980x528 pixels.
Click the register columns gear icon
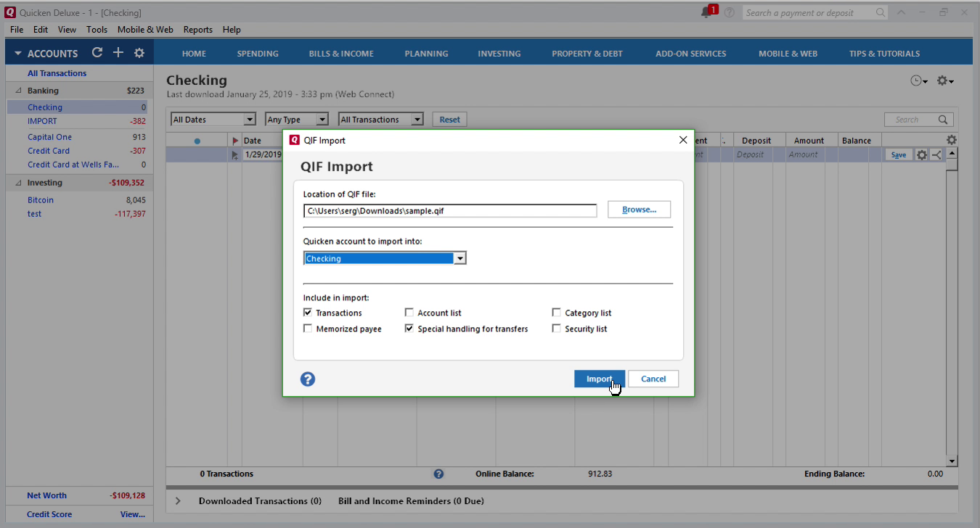click(952, 140)
